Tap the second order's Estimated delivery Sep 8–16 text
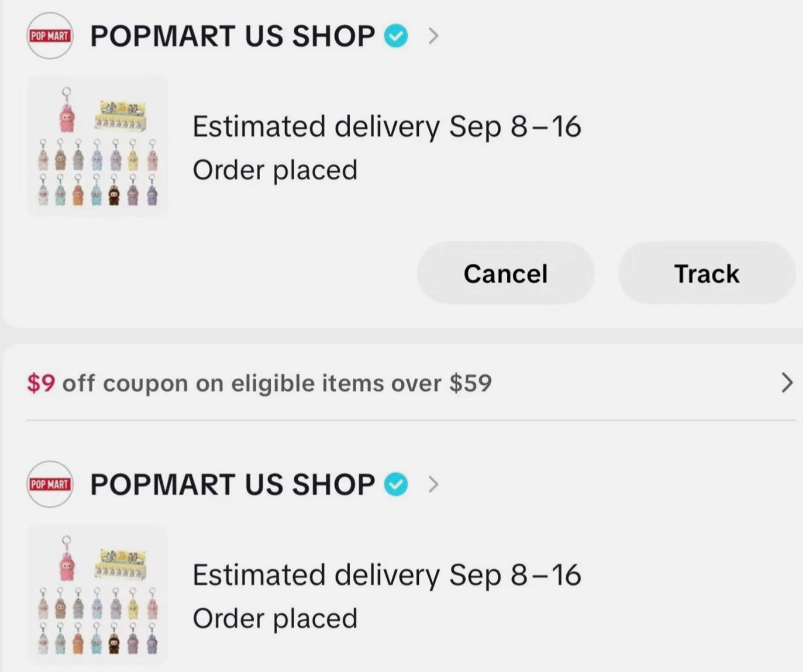The height and width of the screenshot is (672, 803). coord(386,575)
